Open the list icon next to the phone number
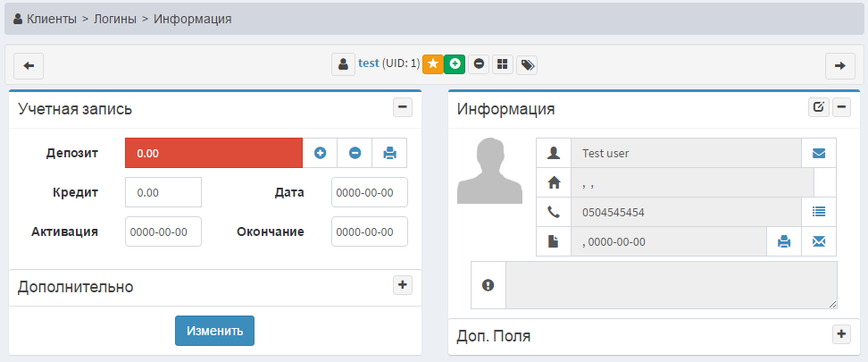This screenshot has height=362, width=868. [x=819, y=212]
